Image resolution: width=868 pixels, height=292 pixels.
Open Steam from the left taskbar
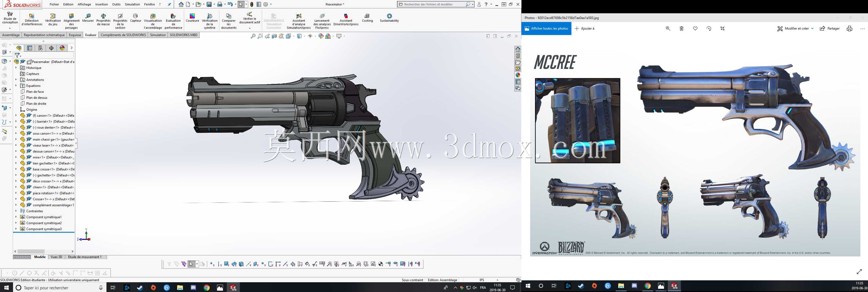pos(140,288)
